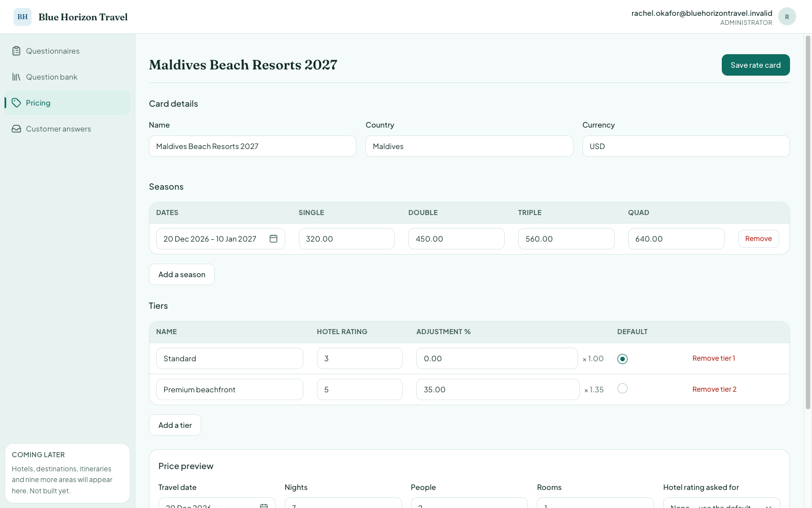The image size is (812, 508).
Task: Open the user avatar R
Action: click(787, 17)
